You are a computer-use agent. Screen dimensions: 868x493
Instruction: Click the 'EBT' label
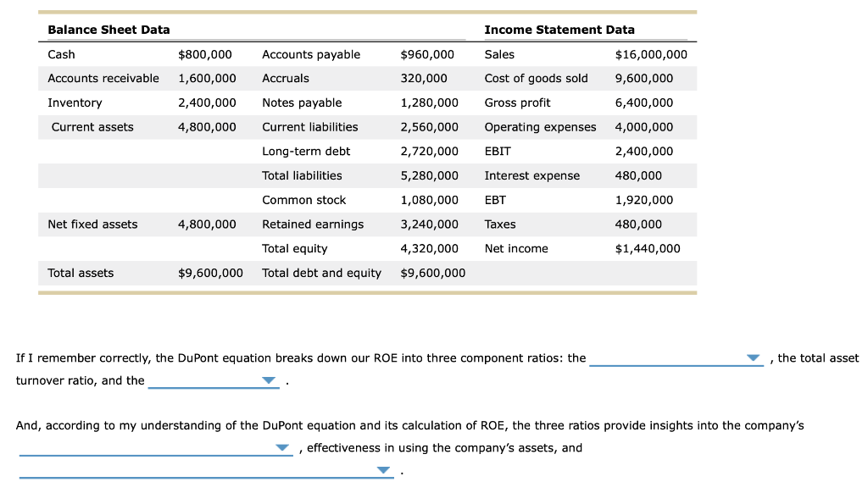point(495,200)
